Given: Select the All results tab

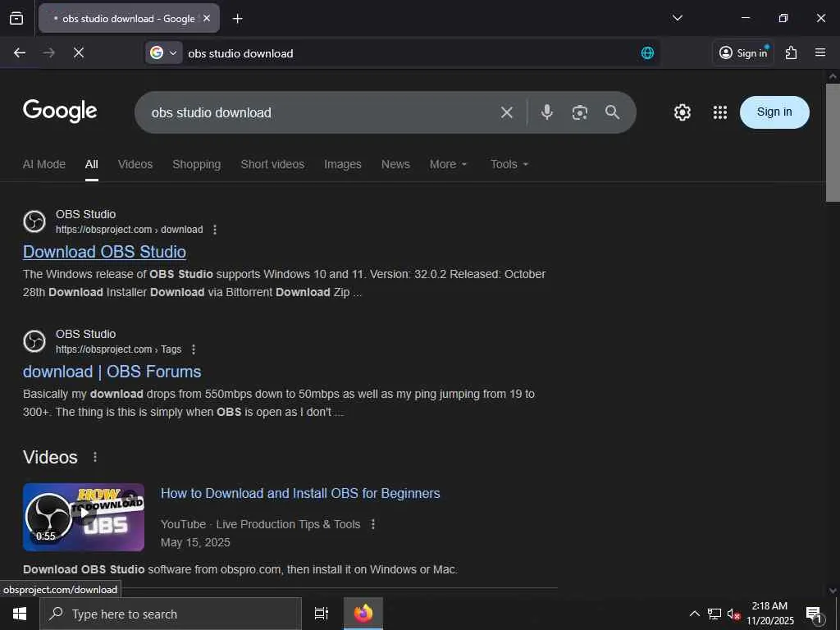Looking at the screenshot, I should 92,164.
